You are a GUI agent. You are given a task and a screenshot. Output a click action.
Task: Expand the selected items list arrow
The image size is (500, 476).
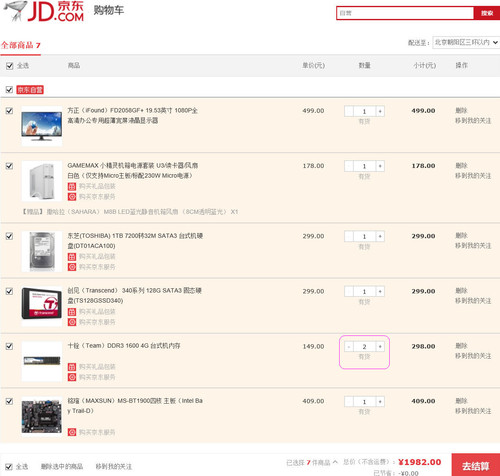(x=335, y=462)
